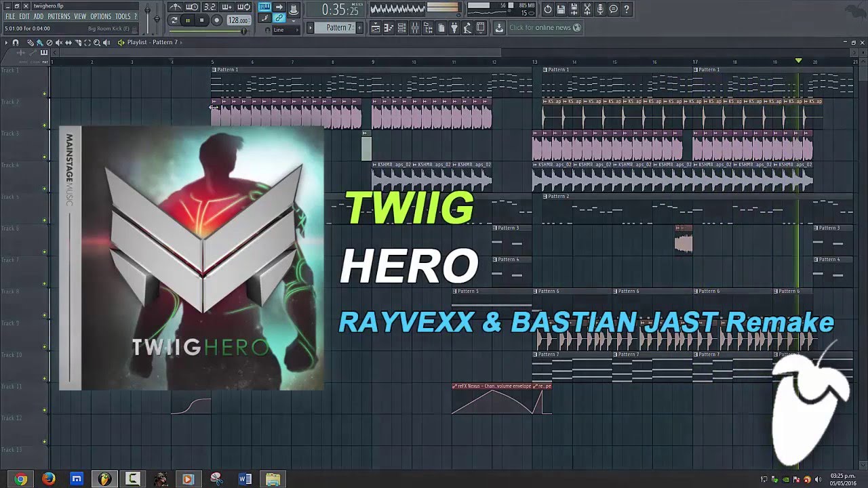
Task: Open the Channel rack icon
Action: click(401, 28)
